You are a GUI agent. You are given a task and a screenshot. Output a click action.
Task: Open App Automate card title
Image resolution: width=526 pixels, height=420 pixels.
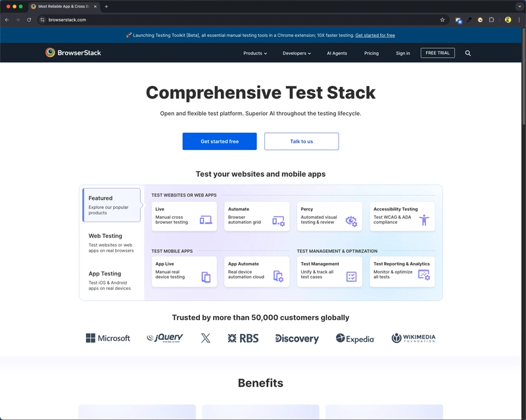(x=243, y=264)
